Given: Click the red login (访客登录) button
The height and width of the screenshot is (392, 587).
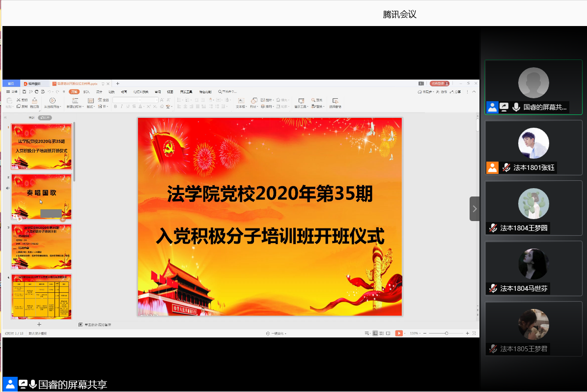Looking at the screenshot, I should tap(440, 84).
